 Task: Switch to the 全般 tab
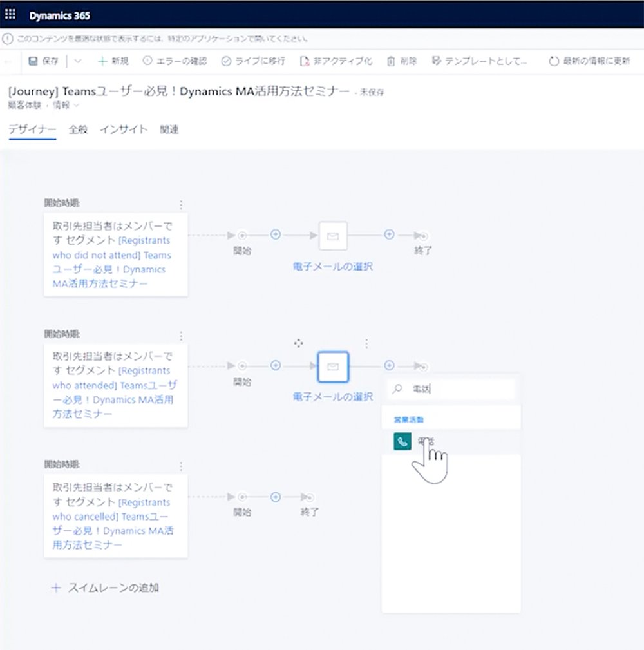[78, 129]
